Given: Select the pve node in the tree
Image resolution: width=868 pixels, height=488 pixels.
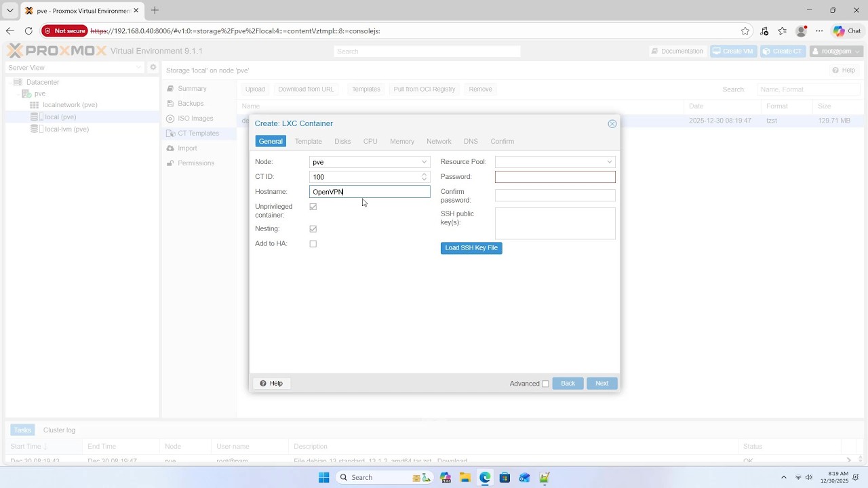Looking at the screenshot, I should [40, 94].
